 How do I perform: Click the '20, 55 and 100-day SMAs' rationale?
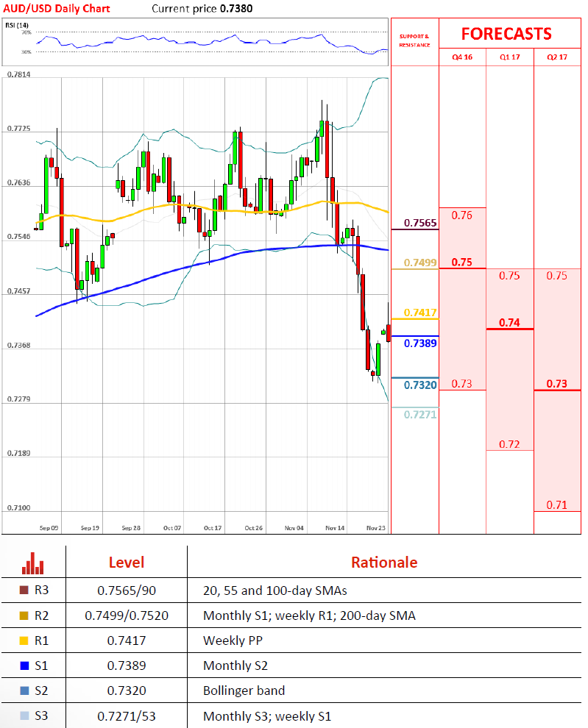click(274, 590)
